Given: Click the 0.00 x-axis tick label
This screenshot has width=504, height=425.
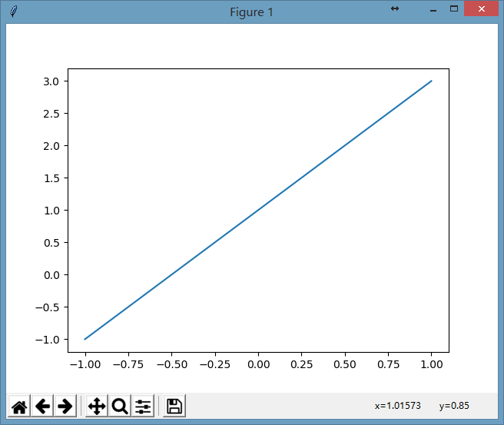Looking at the screenshot, I should [258, 364].
